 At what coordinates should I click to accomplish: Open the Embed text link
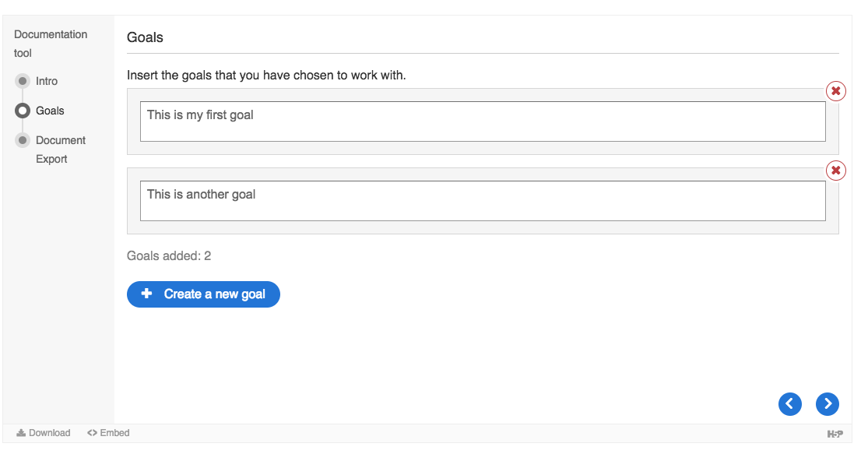[114, 433]
